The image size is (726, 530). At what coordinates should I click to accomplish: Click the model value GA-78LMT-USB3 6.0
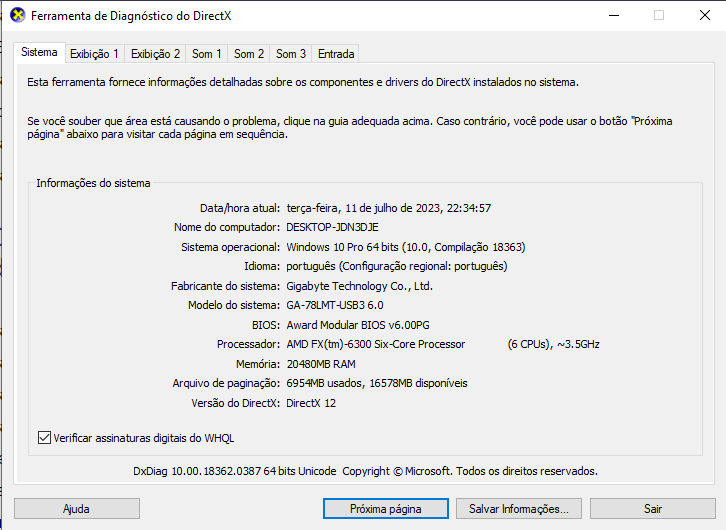point(335,306)
